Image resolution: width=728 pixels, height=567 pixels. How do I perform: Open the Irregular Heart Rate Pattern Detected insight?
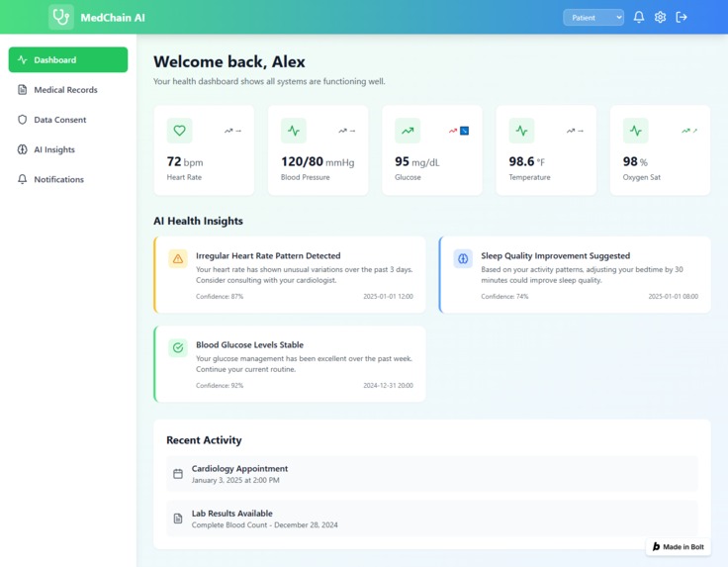[290, 274]
